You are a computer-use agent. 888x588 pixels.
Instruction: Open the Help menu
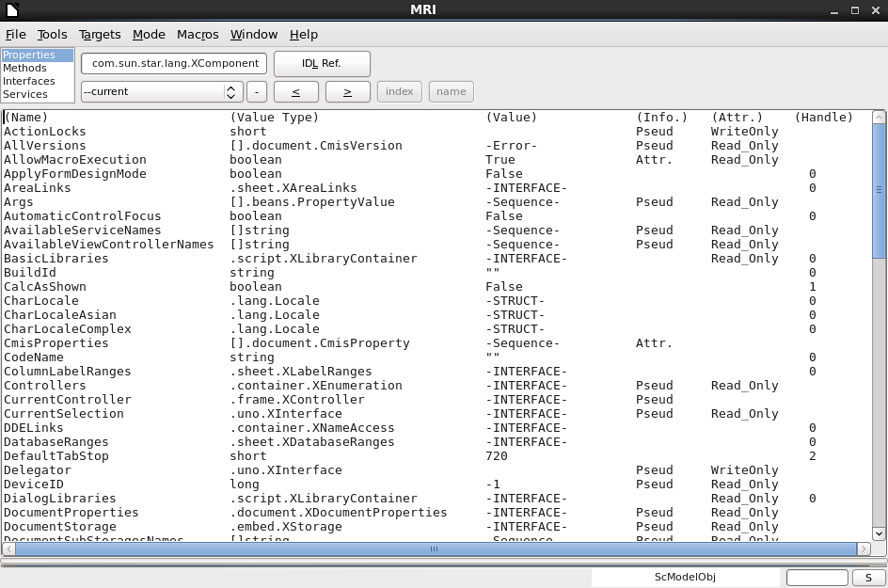(x=304, y=35)
